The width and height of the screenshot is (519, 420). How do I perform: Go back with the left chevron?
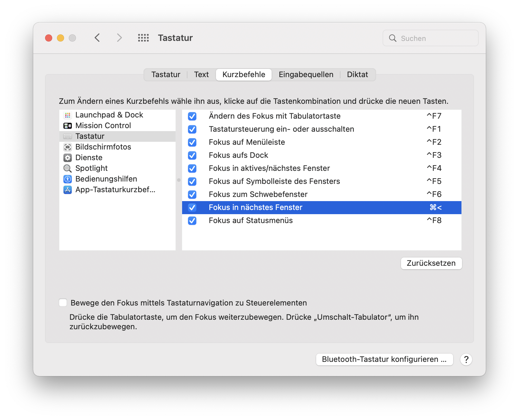point(97,38)
